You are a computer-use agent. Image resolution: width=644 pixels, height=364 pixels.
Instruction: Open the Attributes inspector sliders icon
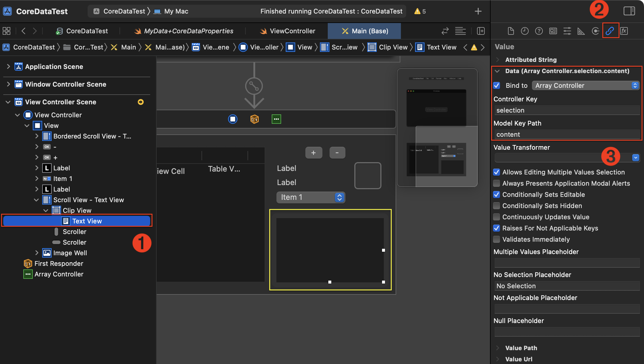pos(567,31)
